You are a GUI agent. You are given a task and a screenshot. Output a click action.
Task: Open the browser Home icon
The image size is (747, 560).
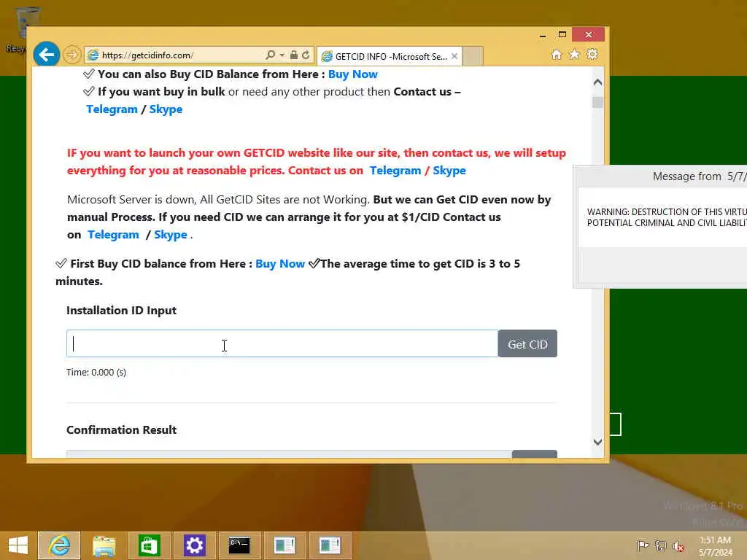[x=556, y=55]
